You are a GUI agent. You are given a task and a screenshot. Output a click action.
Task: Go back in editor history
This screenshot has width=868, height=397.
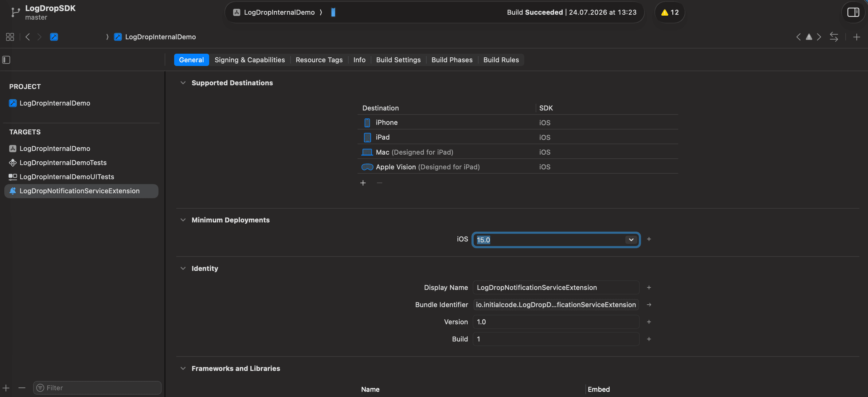pyautogui.click(x=28, y=37)
